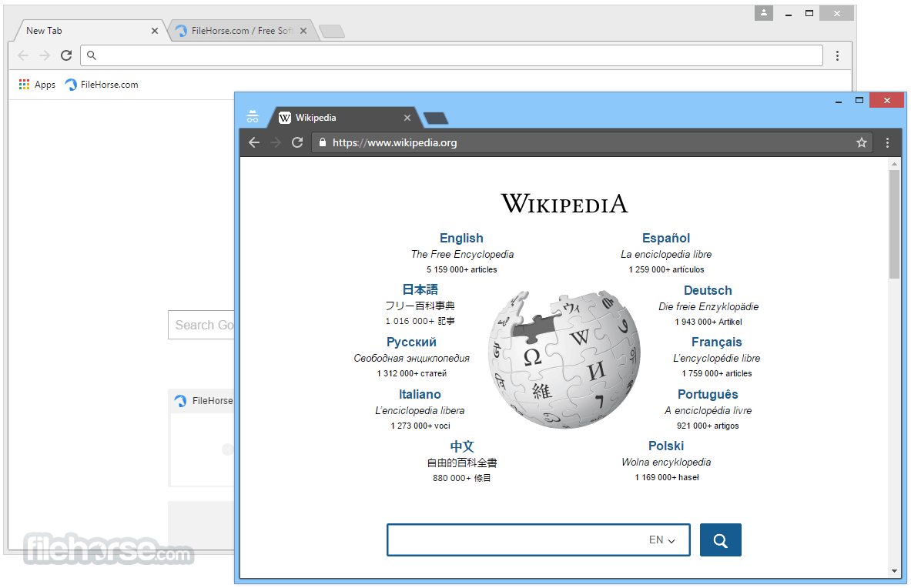Open the Français Wikipedia link
The image size is (911, 588).
click(716, 342)
